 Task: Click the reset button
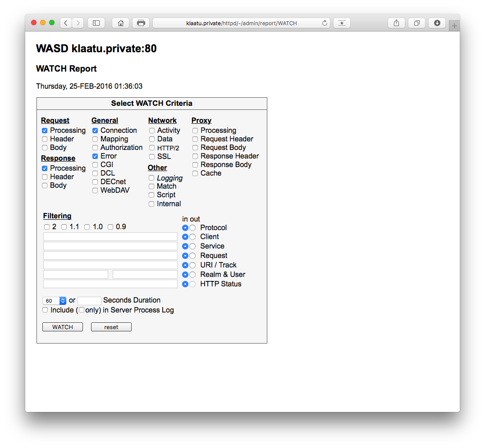click(111, 327)
